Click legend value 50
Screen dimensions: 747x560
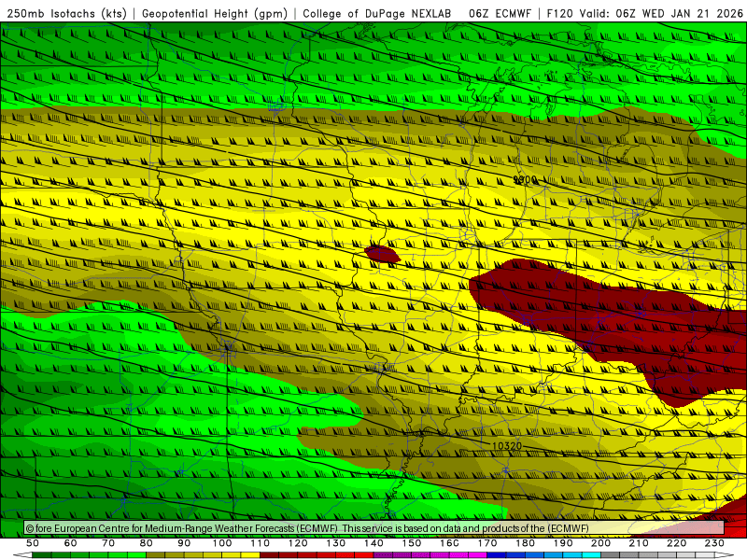pos(33,543)
